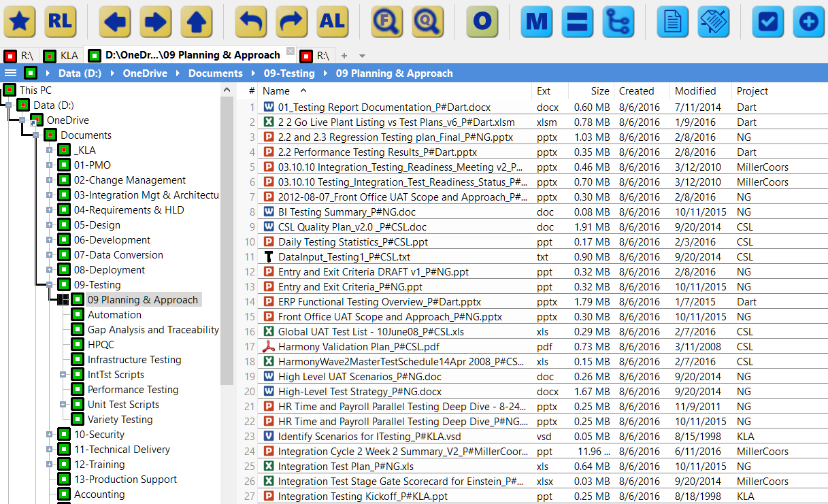This screenshot has width=828, height=504.
Task: Click the Documents breadcrumb link
Action: (215, 73)
